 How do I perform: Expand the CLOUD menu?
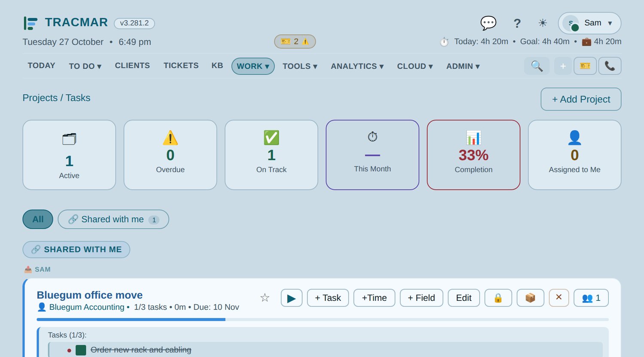[415, 66]
